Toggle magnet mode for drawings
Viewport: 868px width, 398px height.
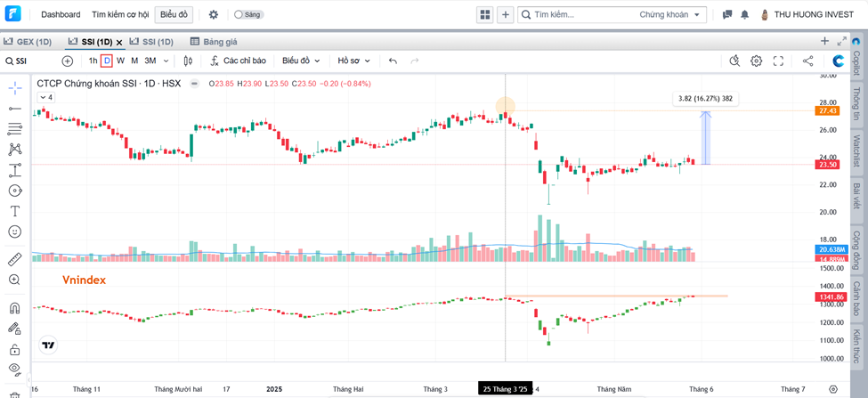coord(15,307)
